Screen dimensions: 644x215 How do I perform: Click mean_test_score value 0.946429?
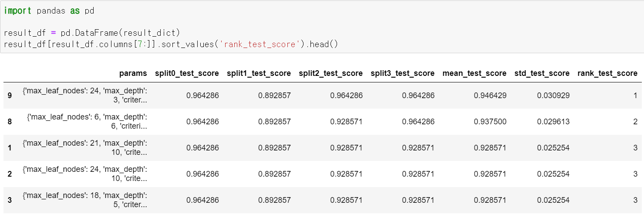click(490, 95)
